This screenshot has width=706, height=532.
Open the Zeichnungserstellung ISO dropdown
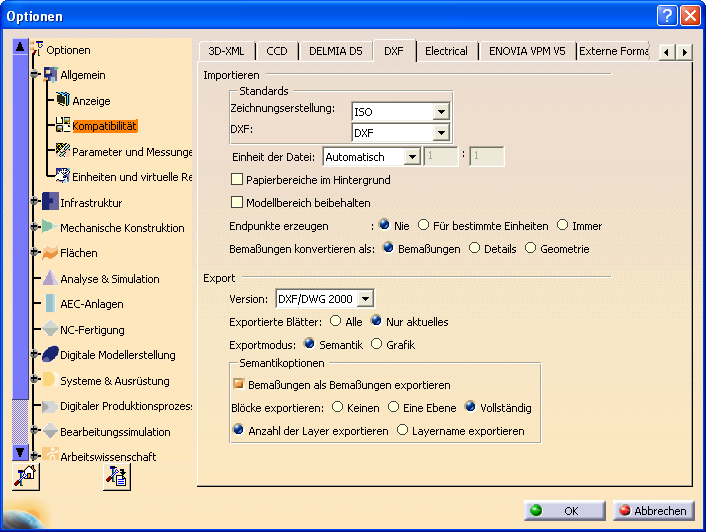point(441,111)
